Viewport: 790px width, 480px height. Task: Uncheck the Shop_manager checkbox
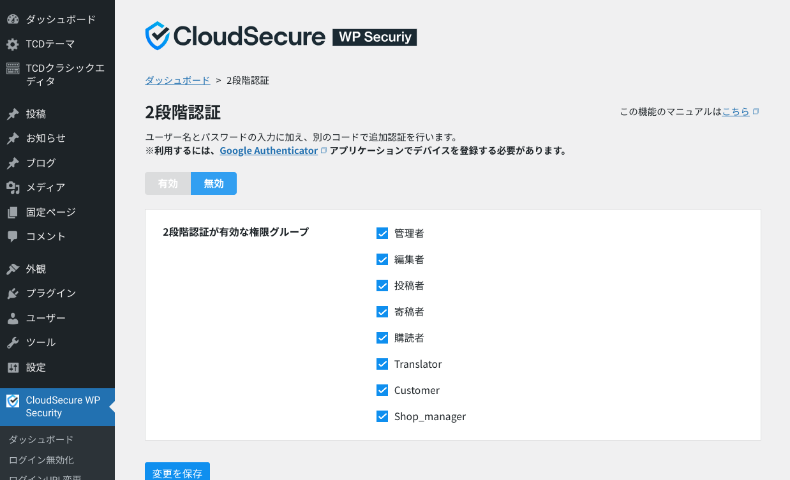coord(382,417)
